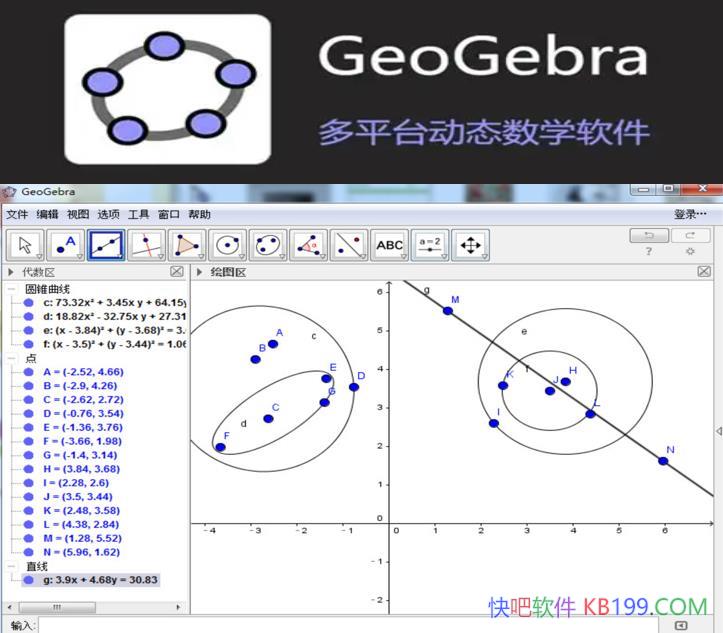Click point N in the graphics view

coord(663,461)
